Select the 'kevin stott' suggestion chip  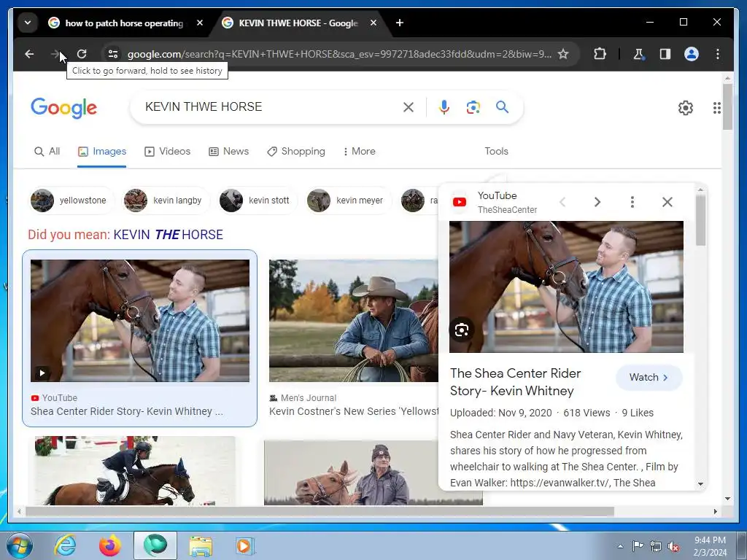coord(256,201)
